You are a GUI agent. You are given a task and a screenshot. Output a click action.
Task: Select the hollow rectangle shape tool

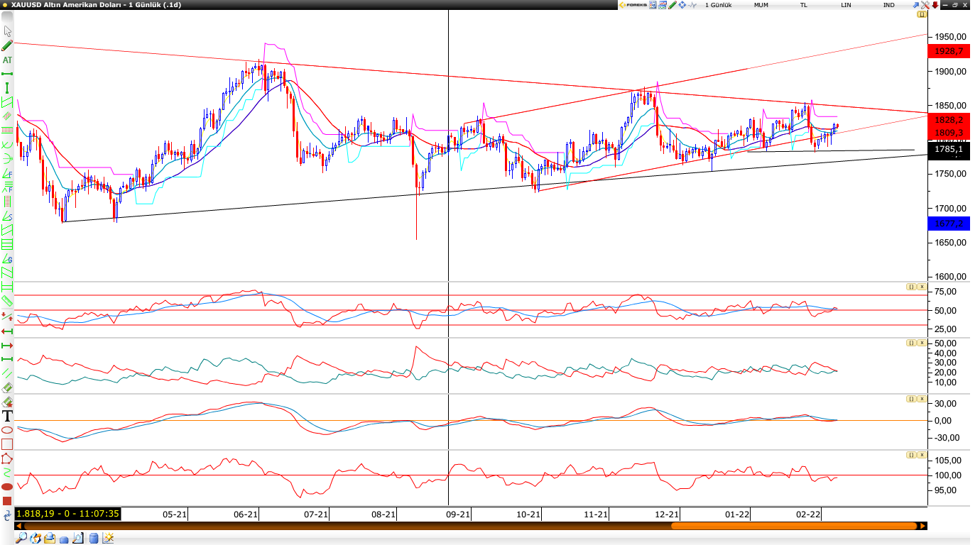coord(7,444)
